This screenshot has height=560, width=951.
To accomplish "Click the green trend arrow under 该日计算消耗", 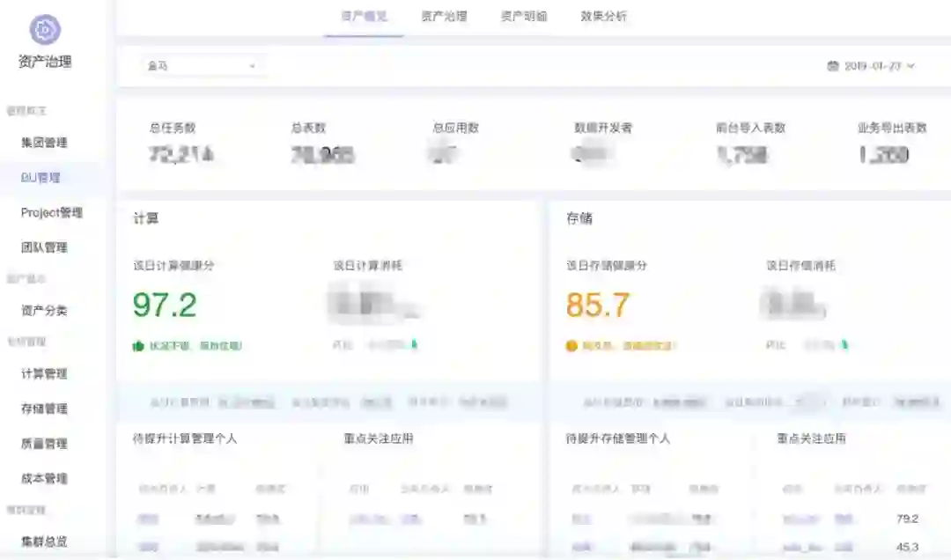I will 414,344.
